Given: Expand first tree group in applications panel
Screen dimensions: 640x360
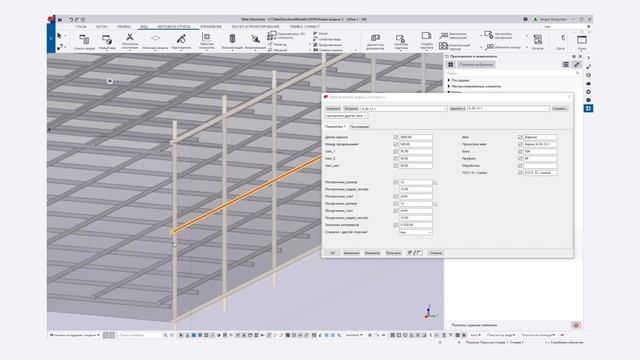Looking at the screenshot, I should point(449,80).
